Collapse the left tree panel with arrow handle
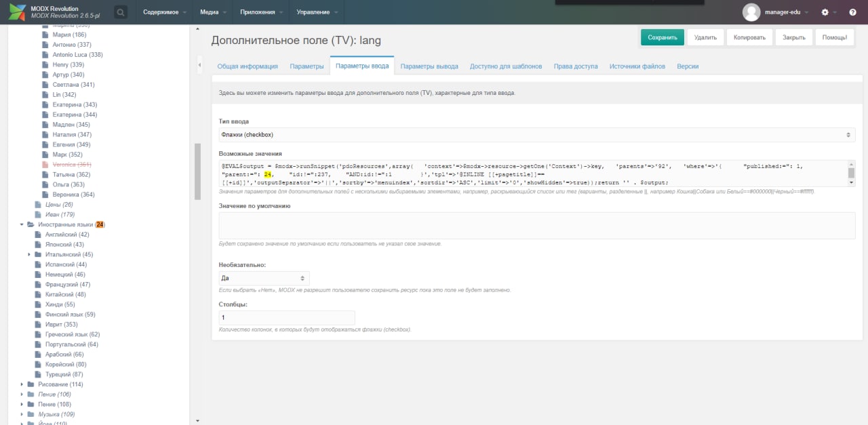 [199, 65]
